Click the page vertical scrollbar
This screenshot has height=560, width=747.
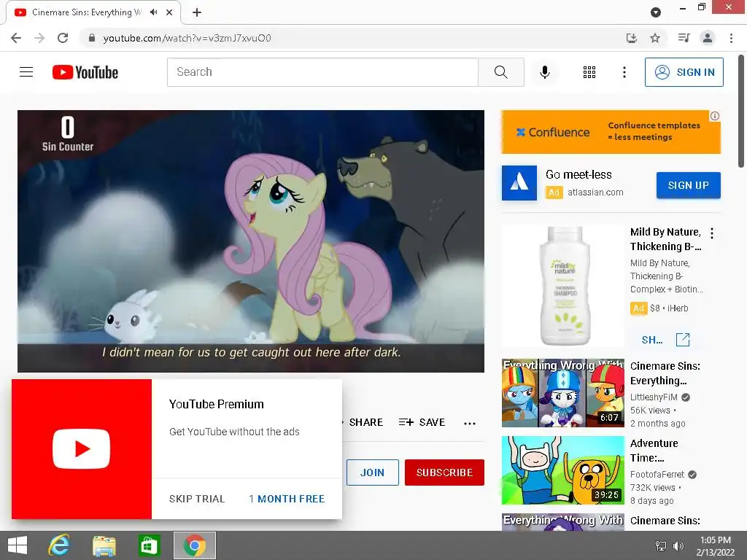point(741,112)
